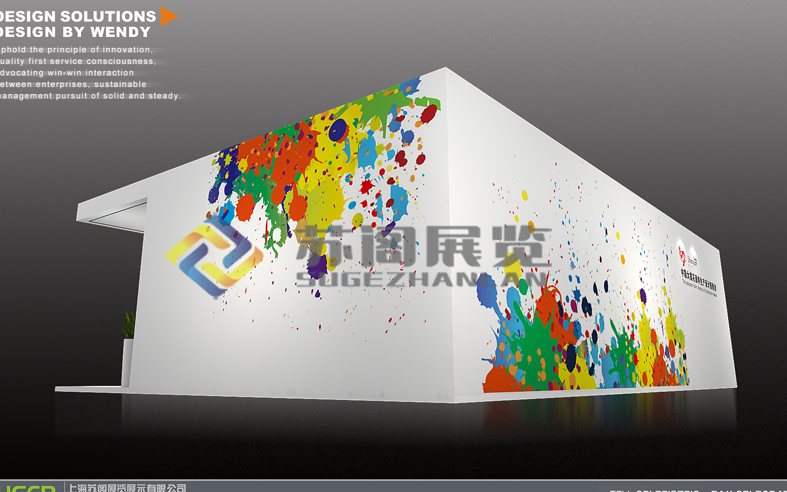Click the Chinese company name in footer

(x=126, y=487)
